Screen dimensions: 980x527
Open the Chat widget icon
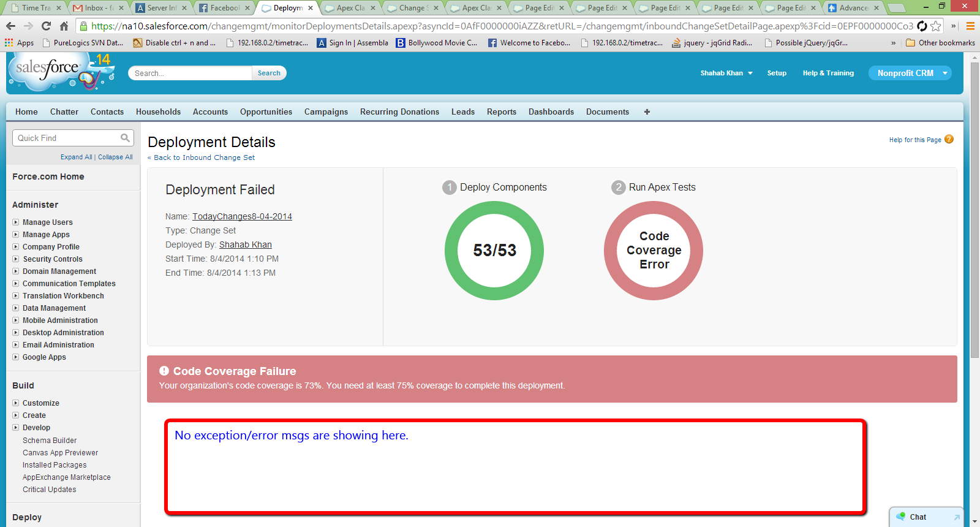coord(901,517)
